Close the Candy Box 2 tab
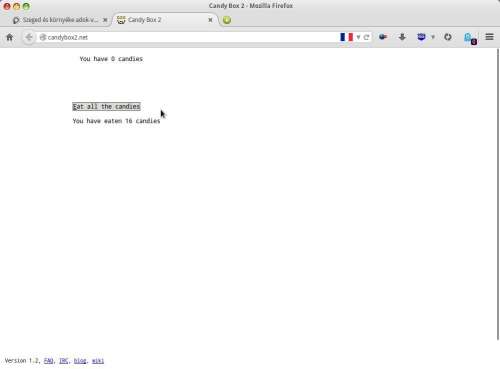Viewport: 500px width, 369px height. (210, 20)
